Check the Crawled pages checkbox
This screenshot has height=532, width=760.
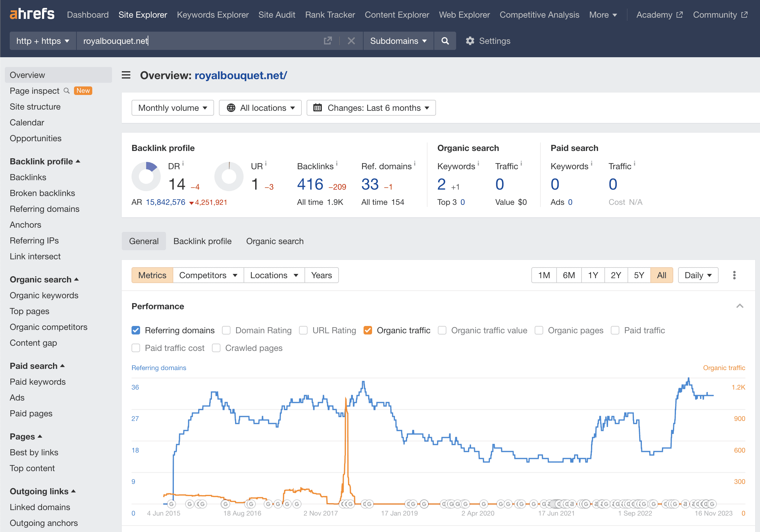coord(216,348)
